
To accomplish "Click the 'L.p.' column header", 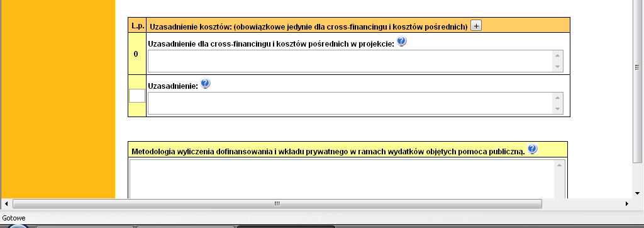I will [x=137, y=25].
